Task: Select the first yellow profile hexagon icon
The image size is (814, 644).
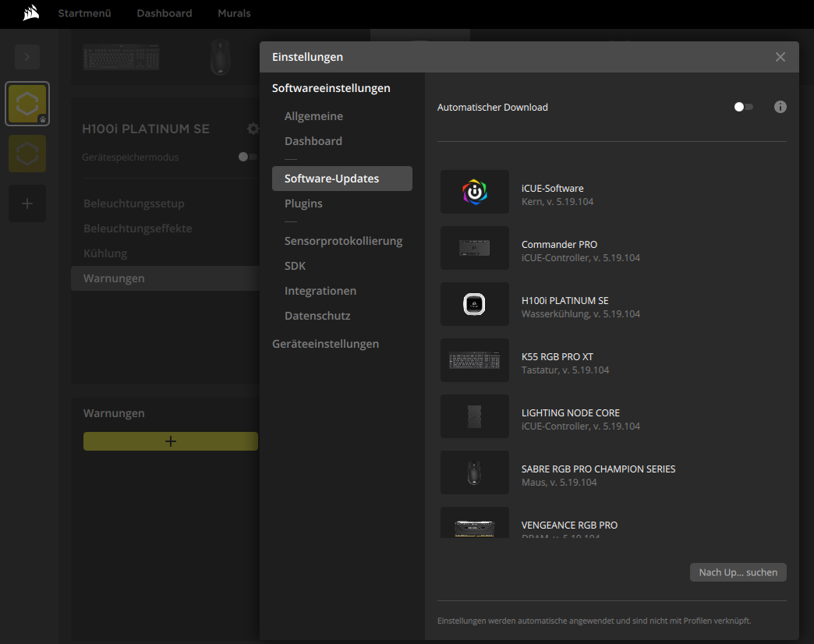Action: (27, 104)
